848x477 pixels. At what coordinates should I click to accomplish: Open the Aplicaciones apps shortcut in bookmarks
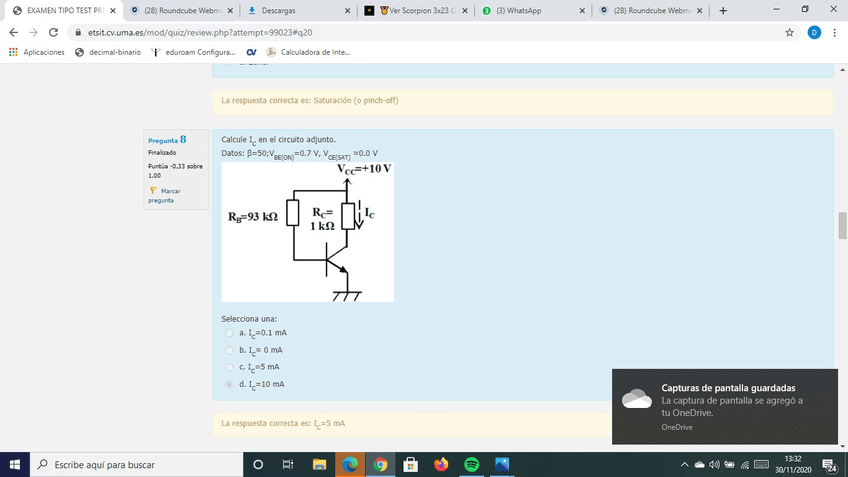coord(36,52)
